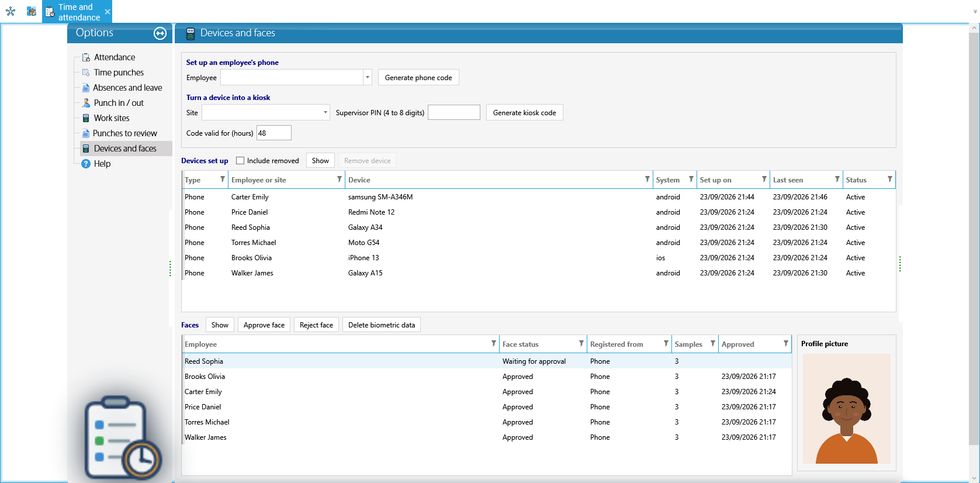Click the Generate phone code button

coord(418,77)
